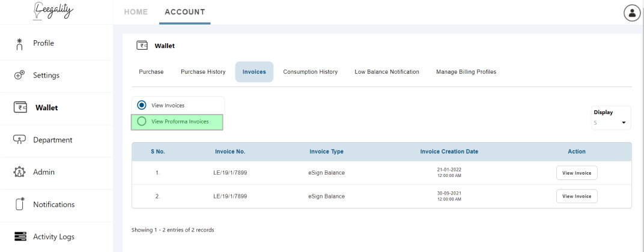
Task: Click invoice number LE/19/1/7899 in row 1
Action: pyautogui.click(x=230, y=173)
